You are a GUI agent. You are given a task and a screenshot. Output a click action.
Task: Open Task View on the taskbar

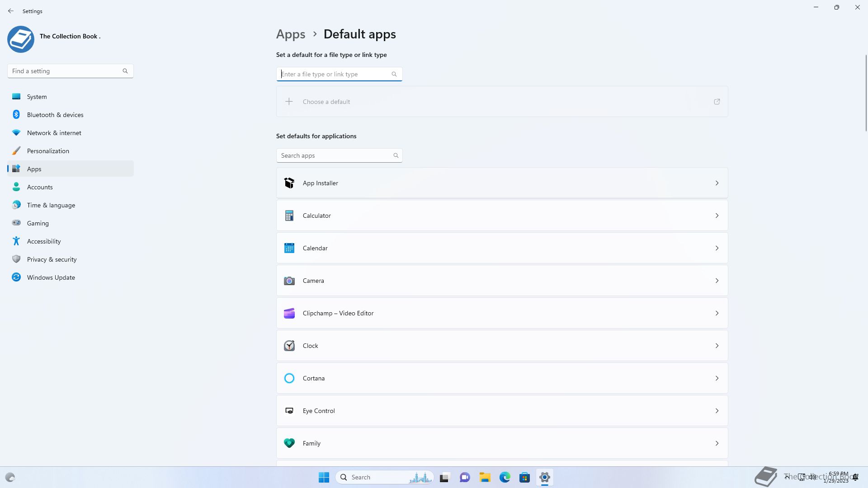click(x=445, y=477)
